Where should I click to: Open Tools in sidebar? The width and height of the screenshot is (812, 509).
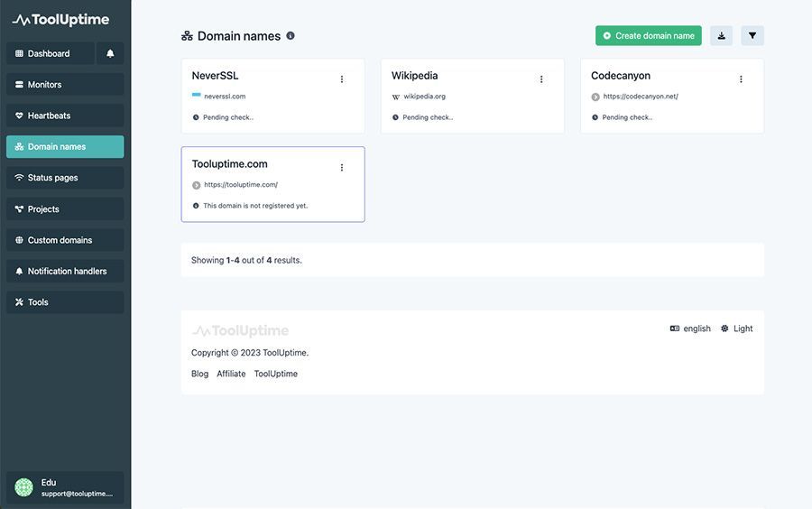[x=65, y=302]
